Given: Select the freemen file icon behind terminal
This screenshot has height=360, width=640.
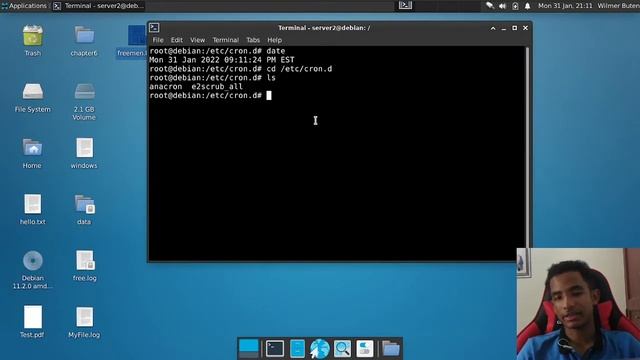Looking at the screenshot, I should (137, 36).
